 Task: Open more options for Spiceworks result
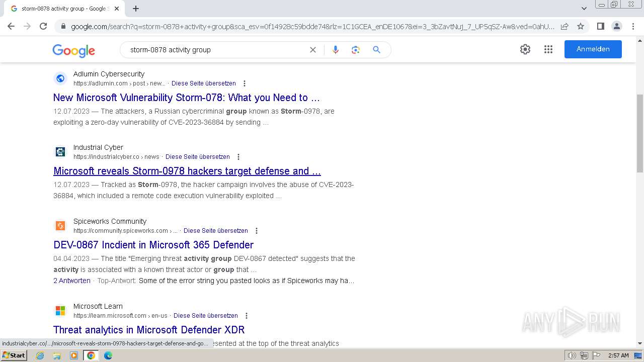coord(257,231)
